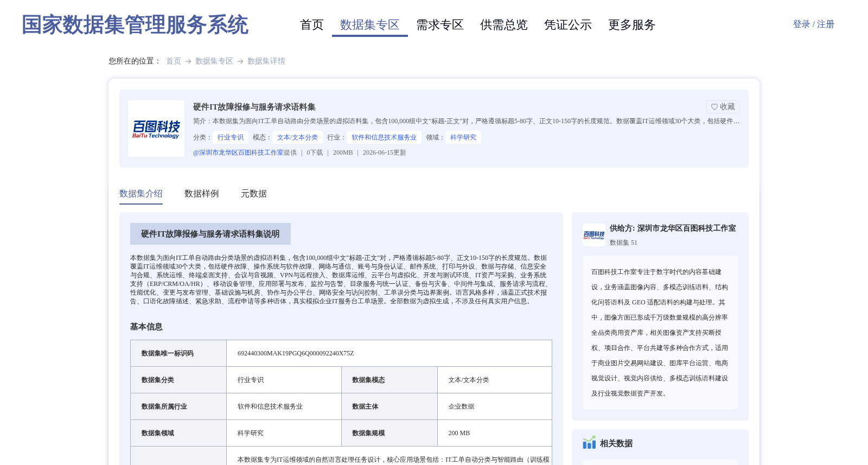Click the 相关数据 section heading
The height and width of the screenshot is (465, 868).
click(616, 443)
